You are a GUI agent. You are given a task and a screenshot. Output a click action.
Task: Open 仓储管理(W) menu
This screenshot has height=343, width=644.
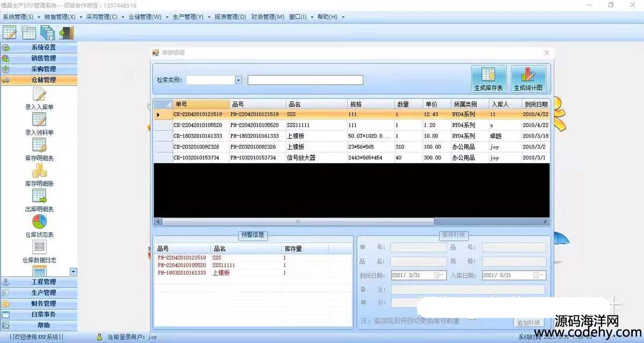pyautogui.click(x=148, y=17)
